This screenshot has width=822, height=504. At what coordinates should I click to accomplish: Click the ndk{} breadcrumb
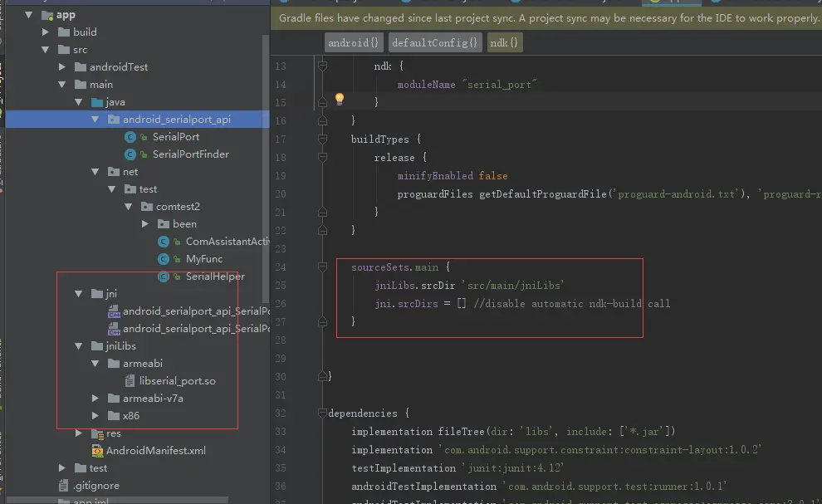504,42
